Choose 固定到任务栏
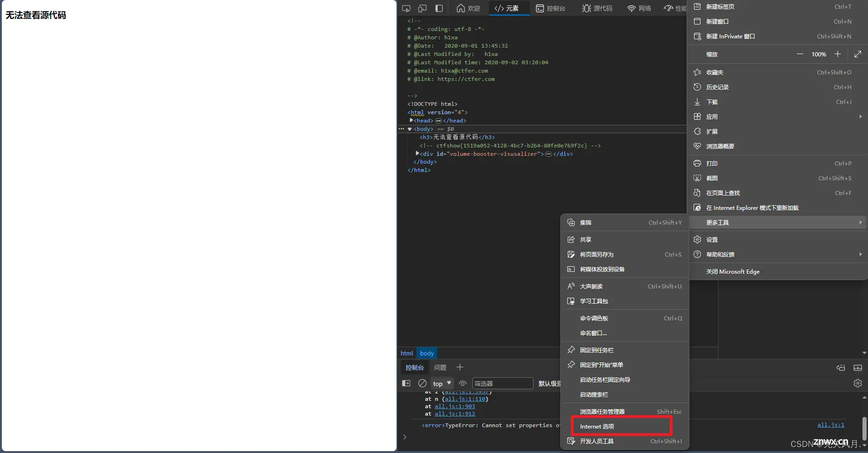The height and width of the screenshot is (453, 868). tap(625, 350)
